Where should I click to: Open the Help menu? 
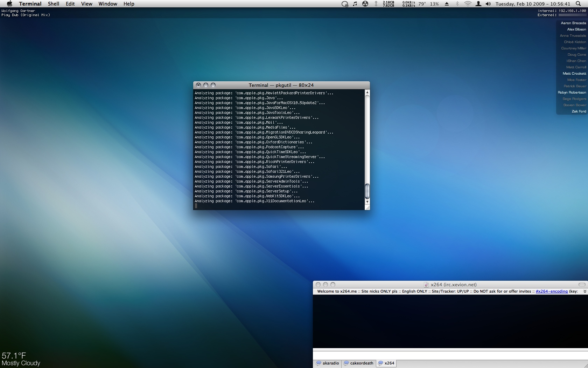(129, 4)
